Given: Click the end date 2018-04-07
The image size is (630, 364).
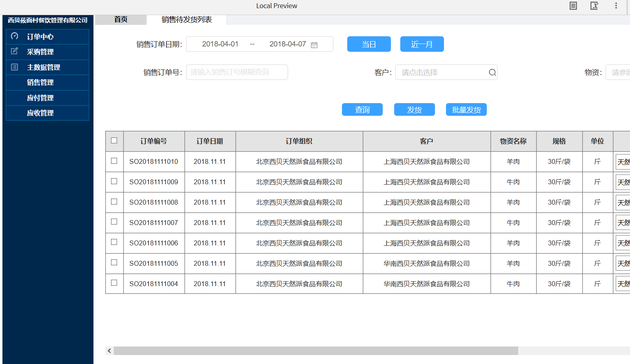Looking at the screenshot, I should [x=288, y=44].
